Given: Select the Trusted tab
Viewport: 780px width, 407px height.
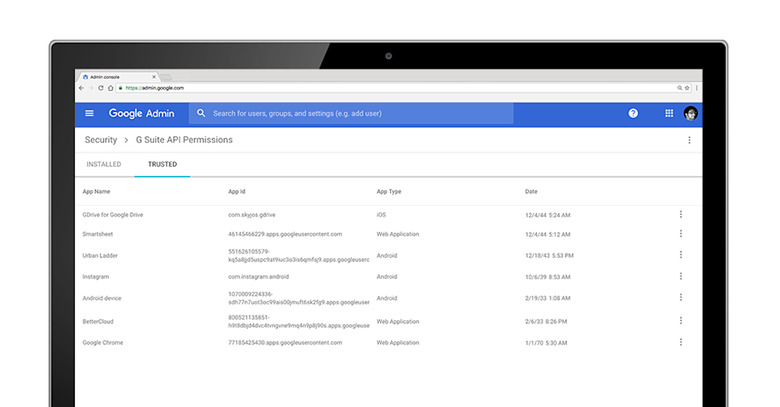Looking at the screenshot, I should (162, 164).
